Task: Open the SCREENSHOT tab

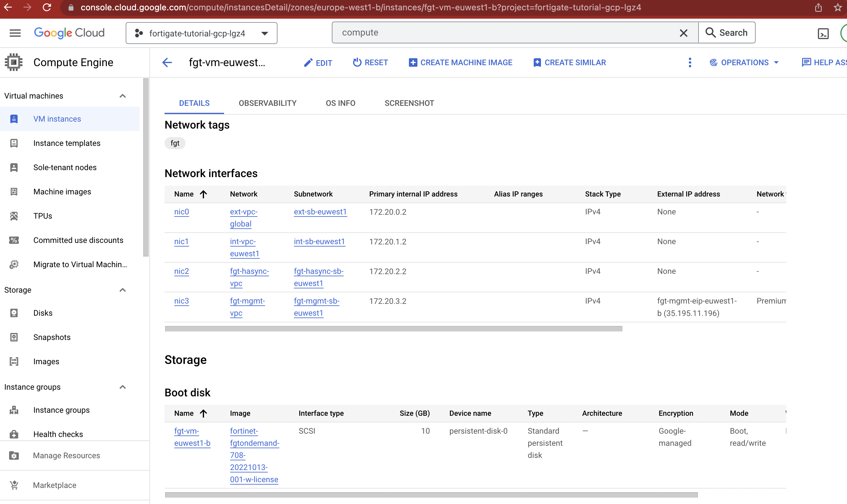Action: click(409, 103)
